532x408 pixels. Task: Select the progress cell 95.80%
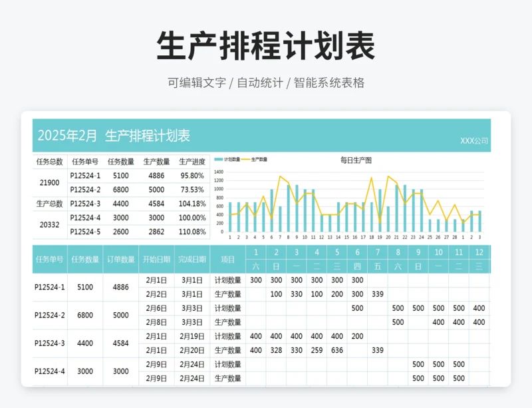[192, 176]
